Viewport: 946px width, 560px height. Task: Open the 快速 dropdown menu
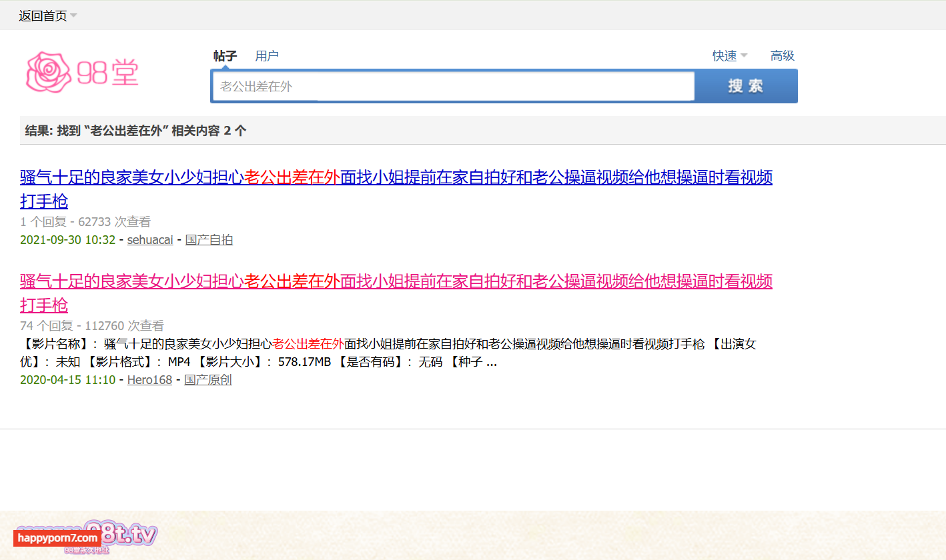730,56
